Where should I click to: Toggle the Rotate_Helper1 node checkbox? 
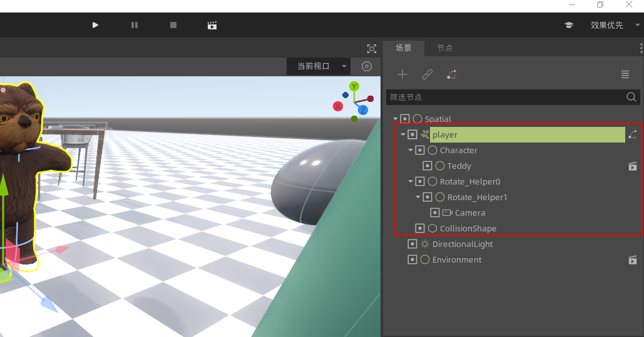427,196
